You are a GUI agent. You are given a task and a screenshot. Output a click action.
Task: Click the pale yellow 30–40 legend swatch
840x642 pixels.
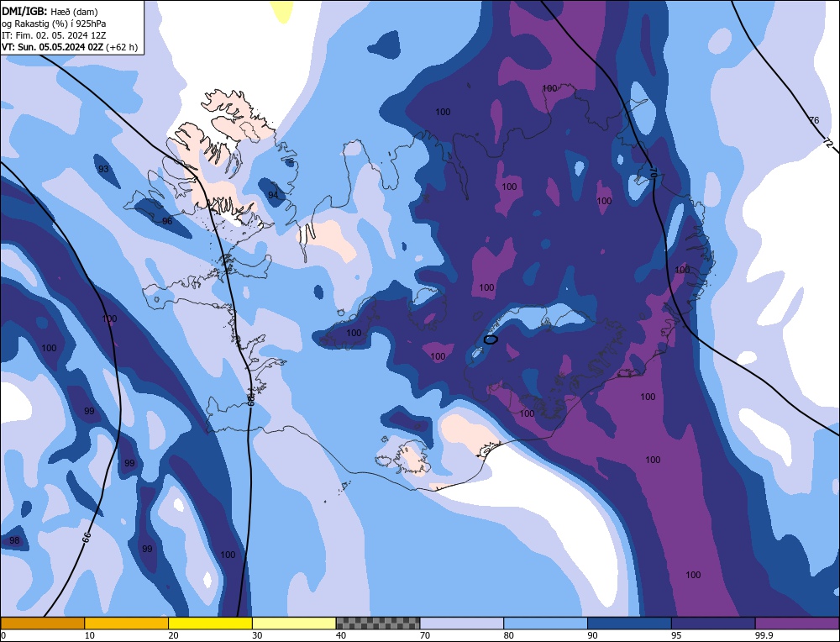(294, 623)
